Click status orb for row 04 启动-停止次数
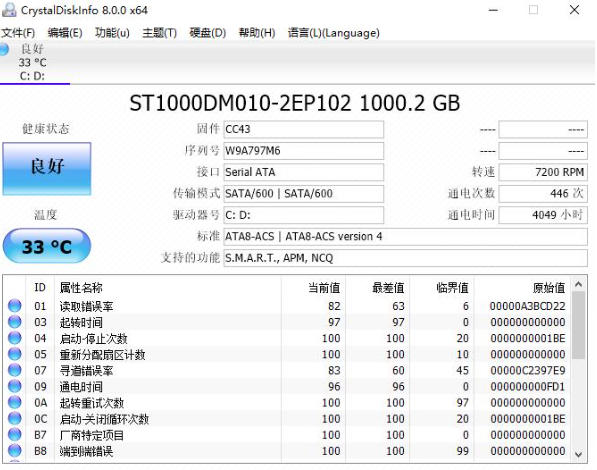This screenshot has width=597, height=470. tap(14, 338)
